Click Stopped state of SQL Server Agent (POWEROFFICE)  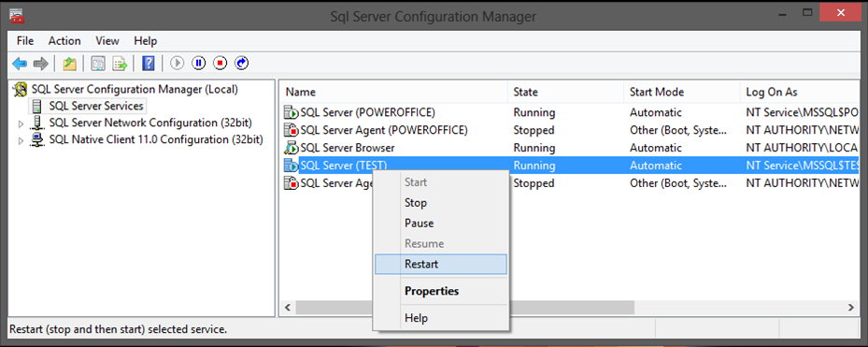(x=534, y=130)
